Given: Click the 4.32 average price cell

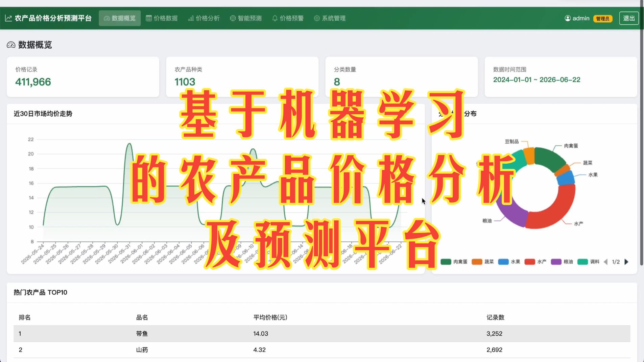Looking at the screenshot, I should 259,350.
